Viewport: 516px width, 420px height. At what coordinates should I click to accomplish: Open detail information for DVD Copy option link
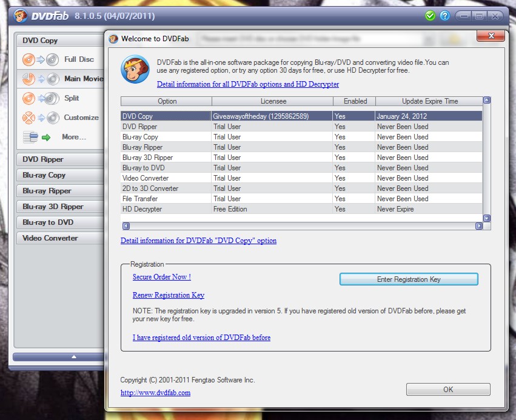[x=198, y=241]
